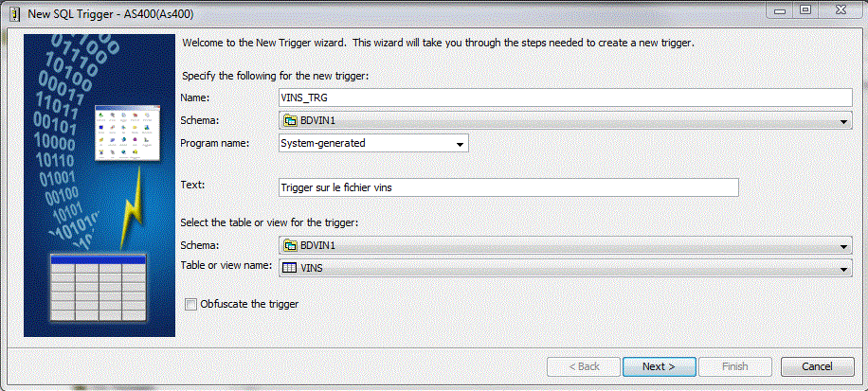The image size is (868, 391).
Task: Maximize the New SQL Trigger window
Action: coord(805,9)
